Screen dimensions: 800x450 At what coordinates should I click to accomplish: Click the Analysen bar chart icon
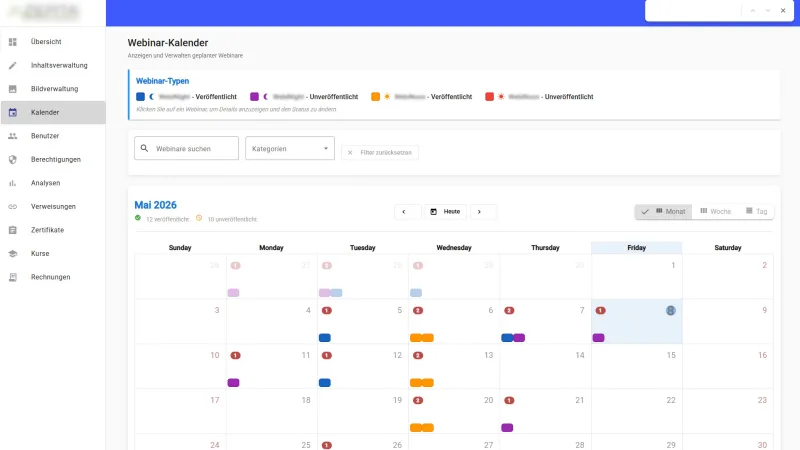(13, 183)
